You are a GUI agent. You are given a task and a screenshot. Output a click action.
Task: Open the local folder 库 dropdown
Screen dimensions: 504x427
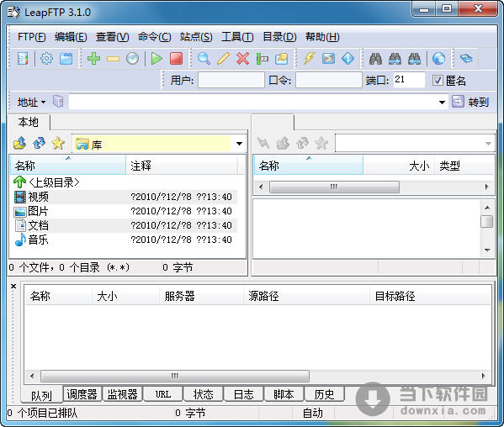pos(239,144)
